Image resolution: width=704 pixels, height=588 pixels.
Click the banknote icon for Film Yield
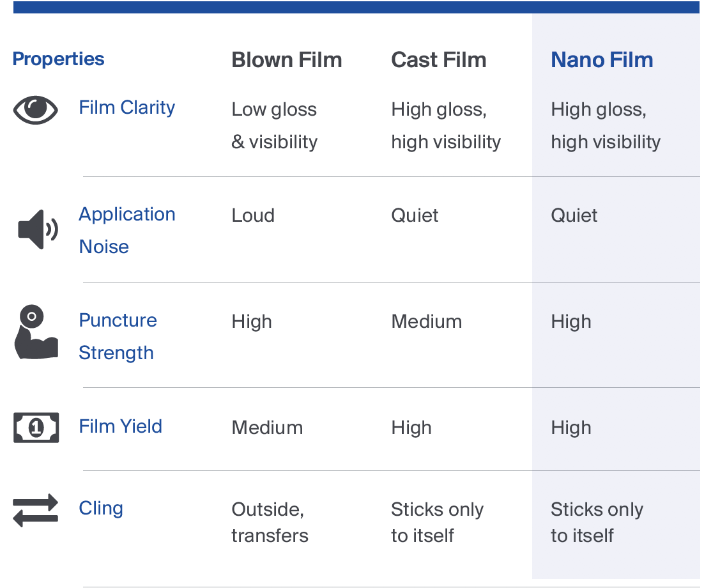pyautogui.click(x=36, y=428)
